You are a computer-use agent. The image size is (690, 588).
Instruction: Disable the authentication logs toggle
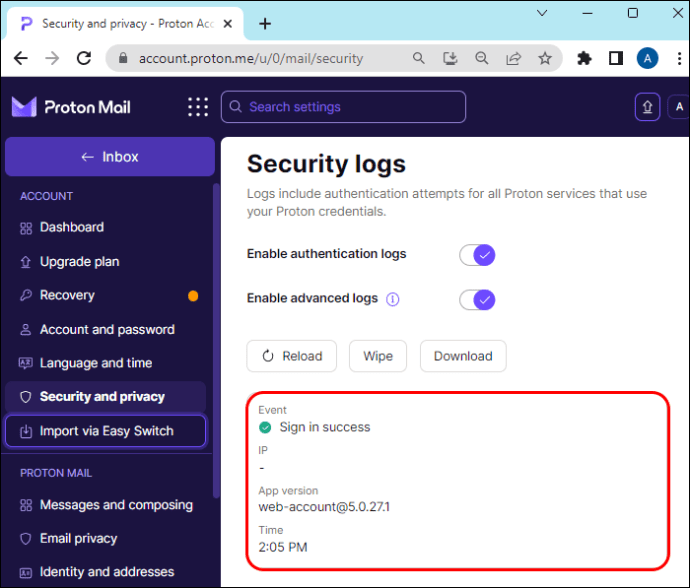point(478,254)
